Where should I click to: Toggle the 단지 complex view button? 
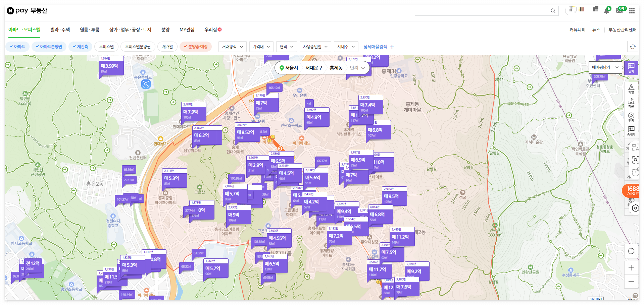click(631, 68)
